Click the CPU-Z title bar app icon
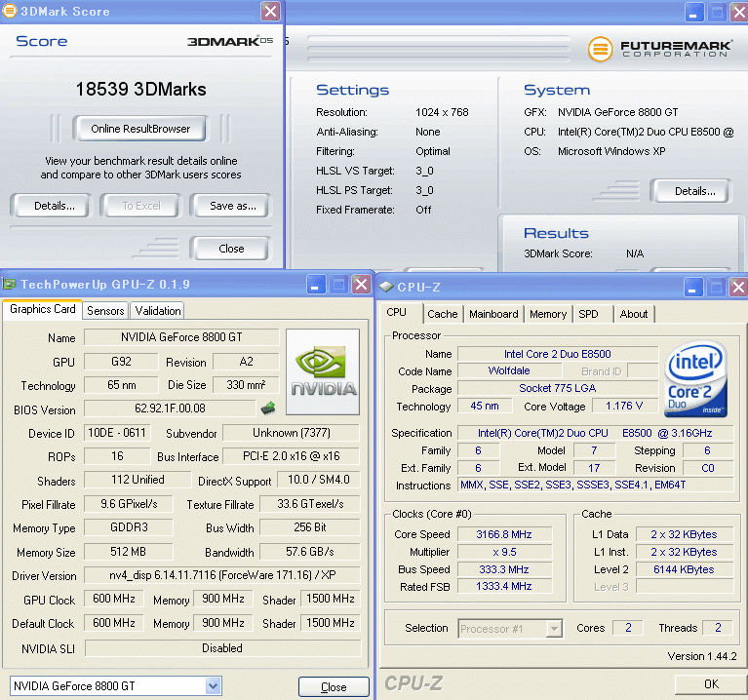 387,286
